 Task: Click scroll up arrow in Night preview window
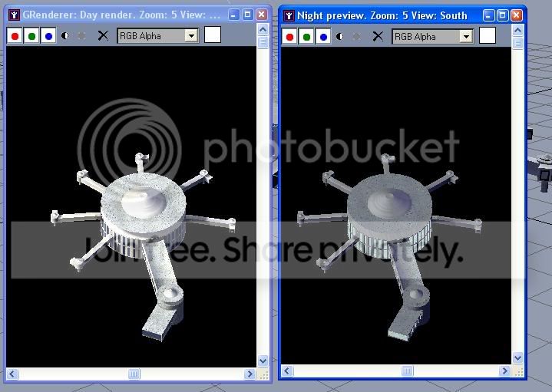pyautogui.click(x=517, y=30)
